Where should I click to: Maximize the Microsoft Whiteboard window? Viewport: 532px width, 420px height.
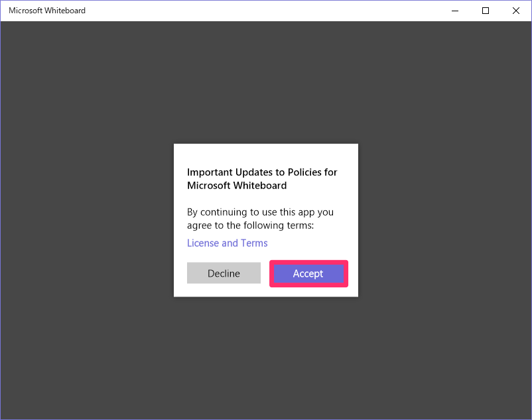click(x=486, y=11)
